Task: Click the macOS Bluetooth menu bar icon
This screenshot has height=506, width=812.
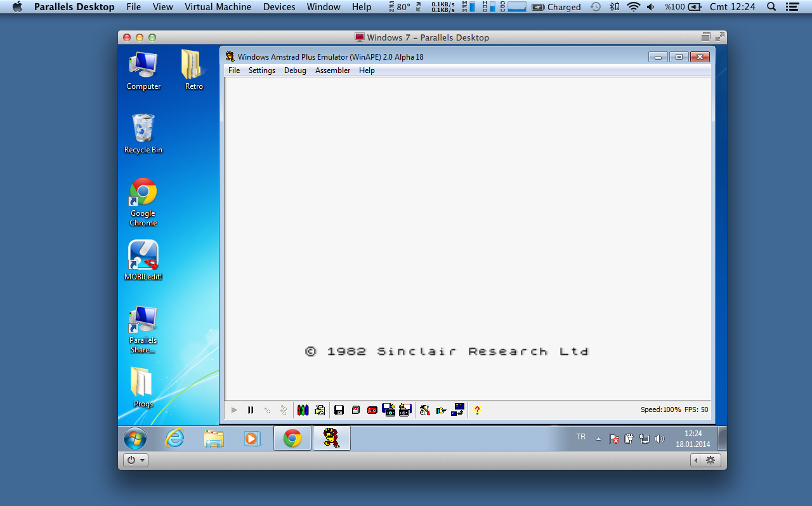Action: [613, 7]
